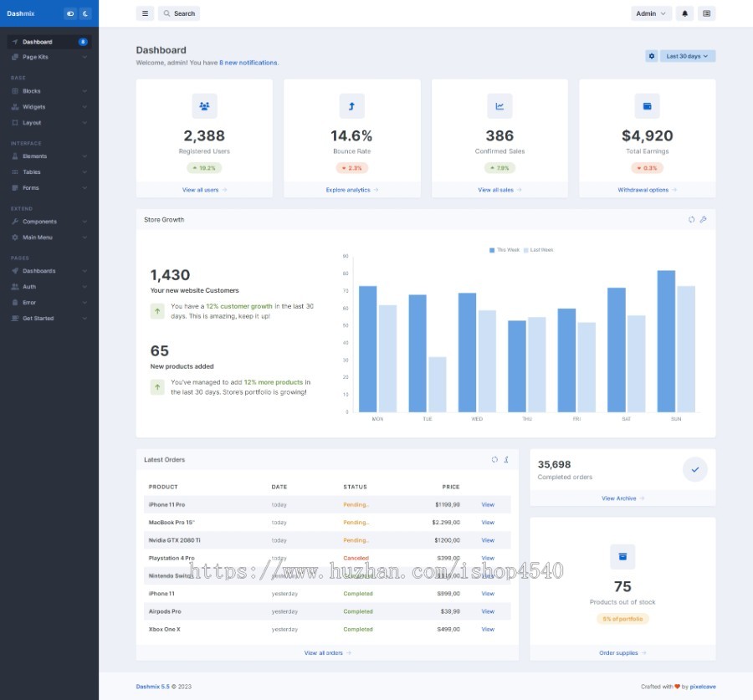Open Components in the sidebar

point(49,222)
